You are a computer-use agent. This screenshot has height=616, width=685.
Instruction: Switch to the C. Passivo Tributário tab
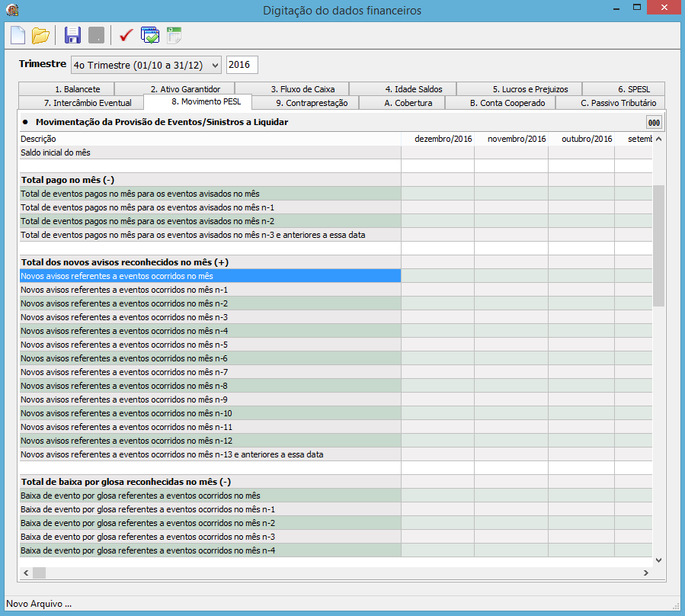click(611, 103)
